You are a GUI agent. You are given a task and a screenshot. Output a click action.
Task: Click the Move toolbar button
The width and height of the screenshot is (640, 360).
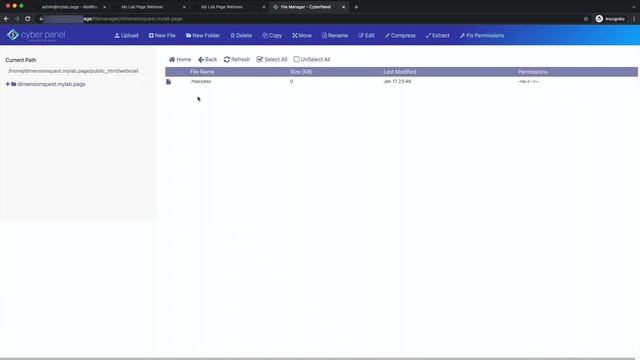[x=302, y=36]
